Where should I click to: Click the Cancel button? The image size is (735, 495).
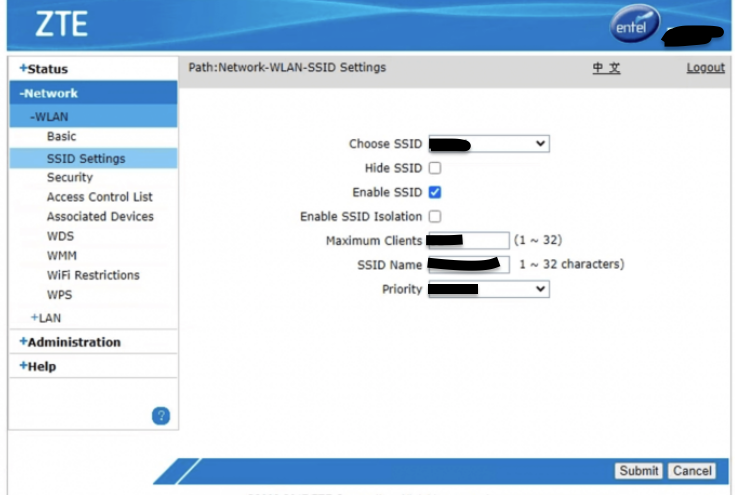(692, 471)
